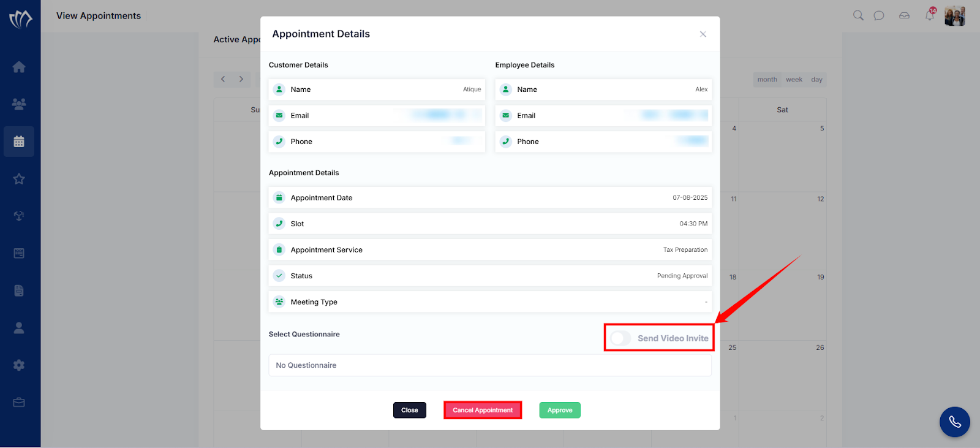Open the settings gear sidebar icon
This screenshot has height=448, width=980.
pos(19,365)
